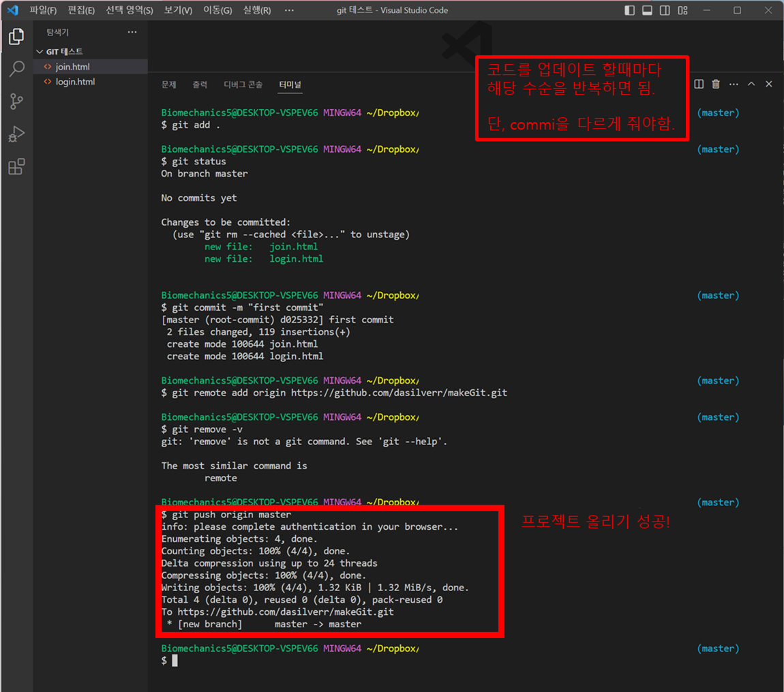Maximize the VS Code window
Screen dimensions: 784x692
point(737,10)
